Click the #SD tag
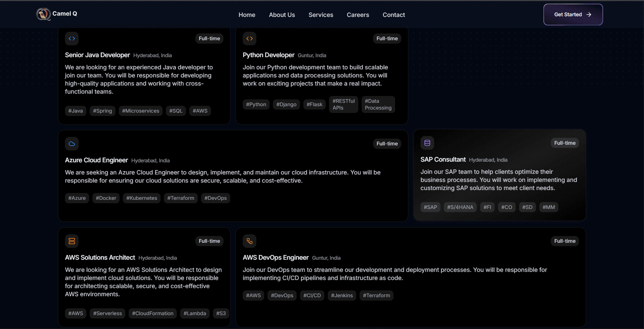 527,207
